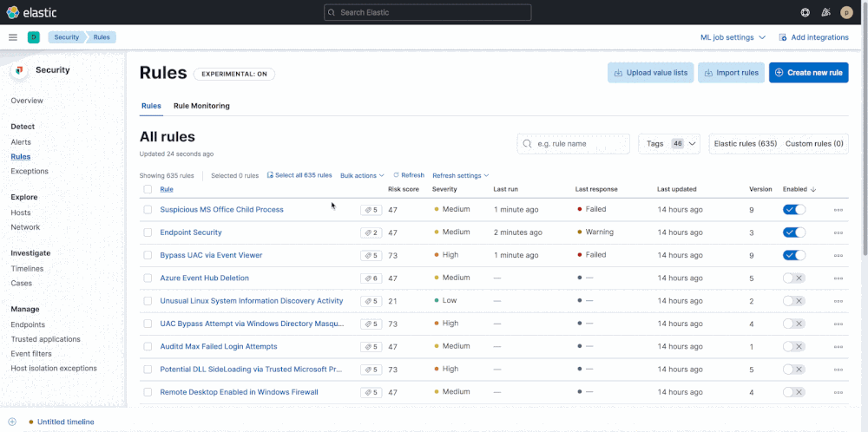Click the Import rules button
868x432 pixels.
731,73
